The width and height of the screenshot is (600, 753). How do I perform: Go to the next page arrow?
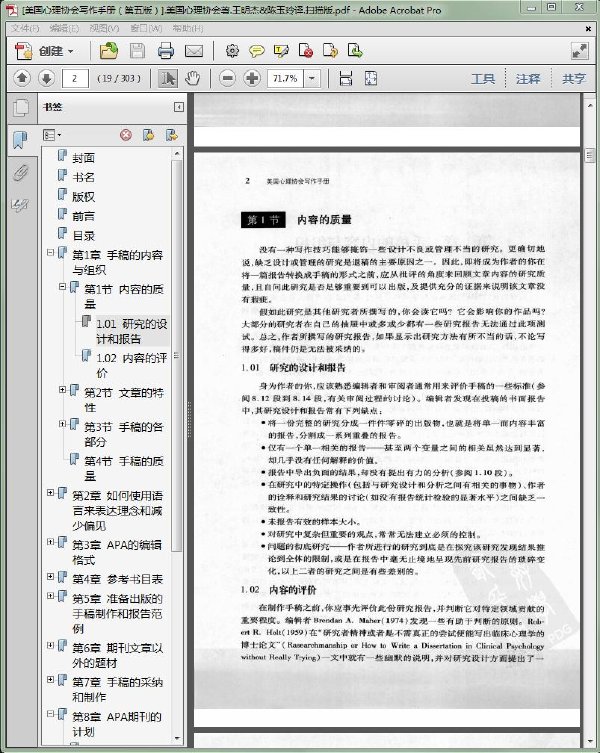point(46,78)
